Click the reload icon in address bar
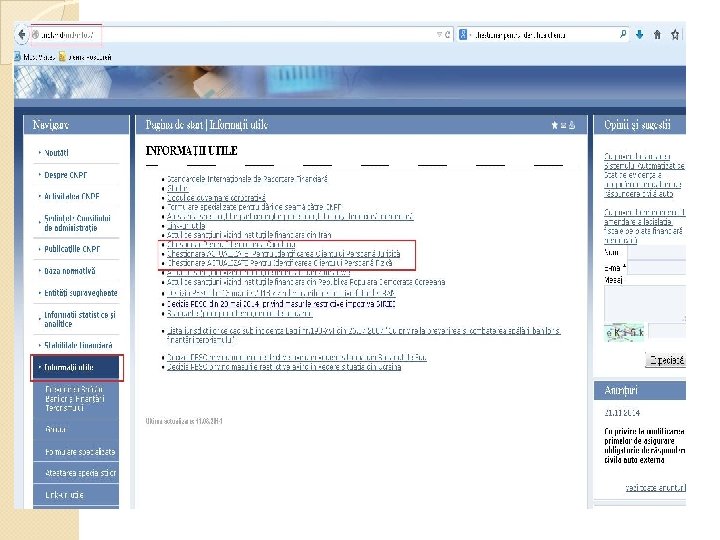 pyautogui.click(x=447, y=35)
